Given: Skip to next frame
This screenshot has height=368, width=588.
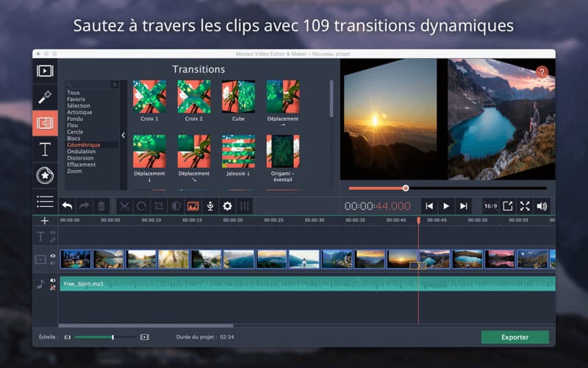Looking at the screenshot, I should pos(464,206).
